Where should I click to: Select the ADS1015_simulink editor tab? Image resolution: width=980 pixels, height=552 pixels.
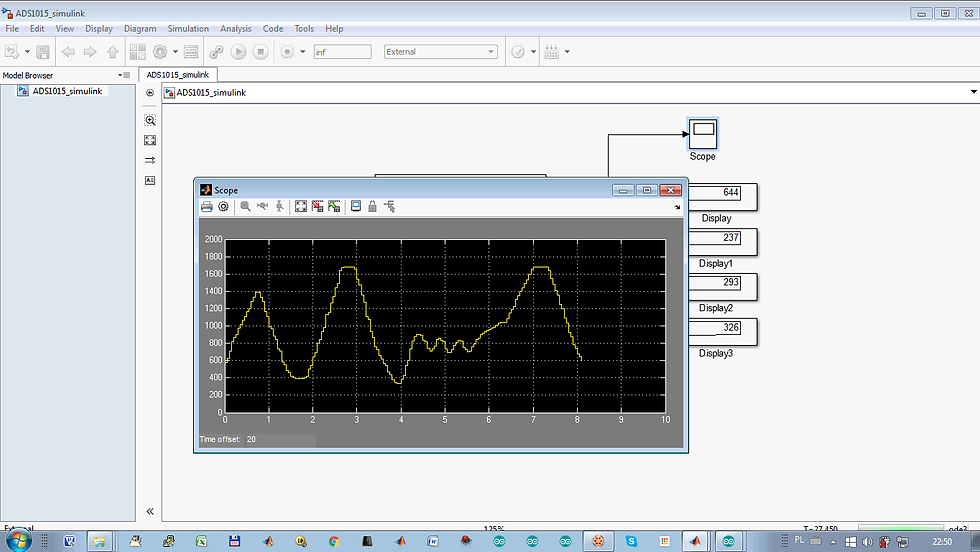(178, 74)
